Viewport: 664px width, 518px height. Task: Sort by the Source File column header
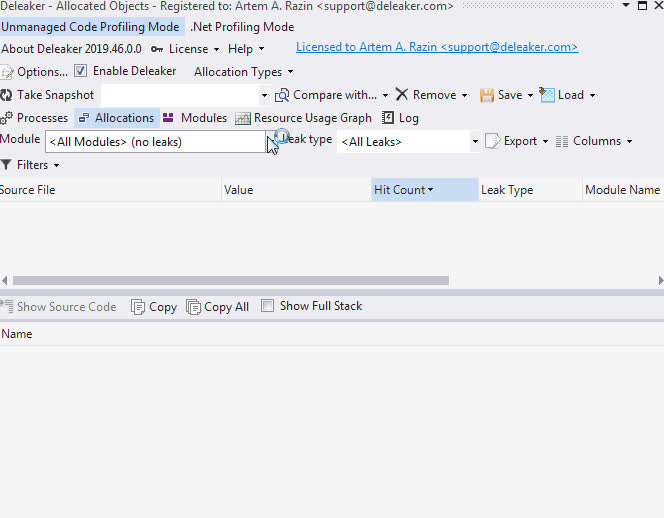pyautogui.click(x=111, y=190)
